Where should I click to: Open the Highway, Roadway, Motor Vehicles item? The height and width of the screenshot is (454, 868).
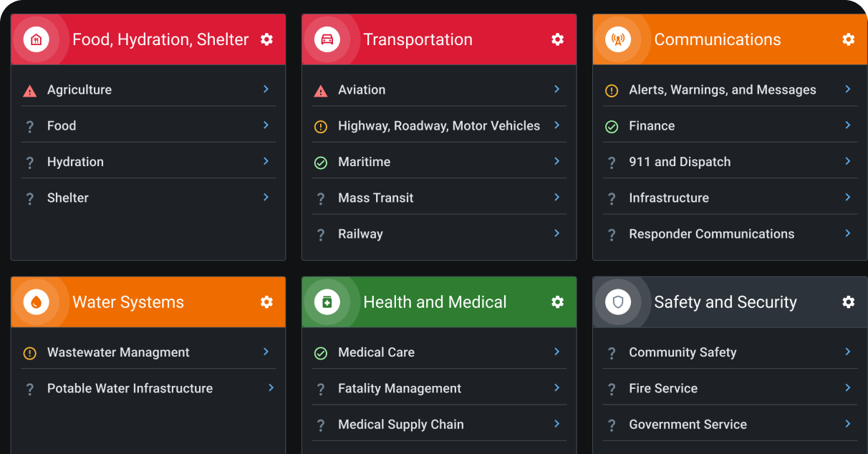438,126
